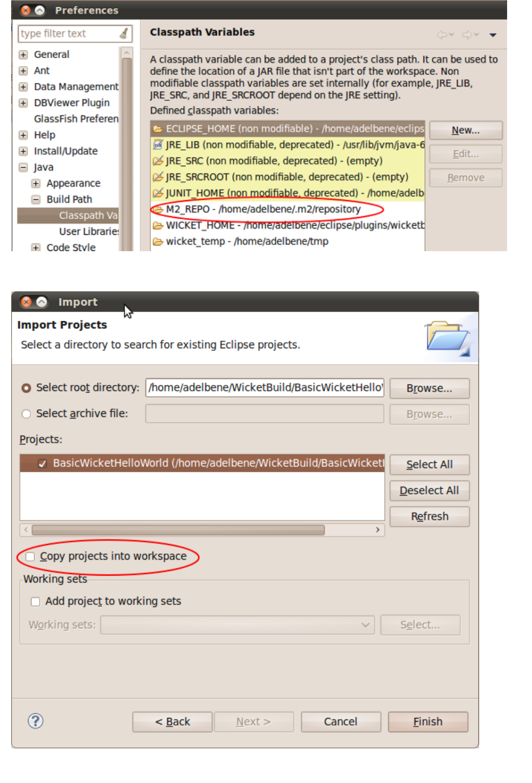Collapse the Java tree node

pos(23,167)
